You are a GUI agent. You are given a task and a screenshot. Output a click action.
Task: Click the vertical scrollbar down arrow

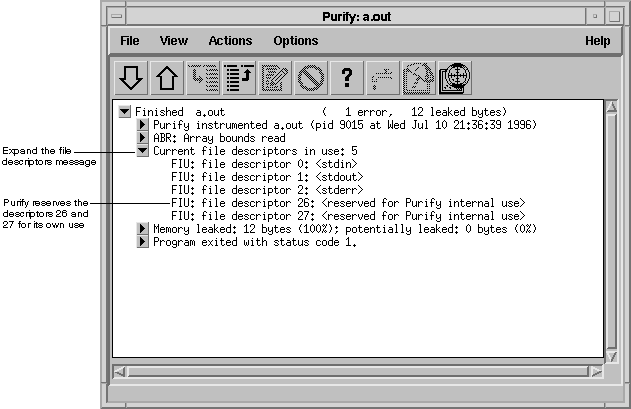coord(612,356)
